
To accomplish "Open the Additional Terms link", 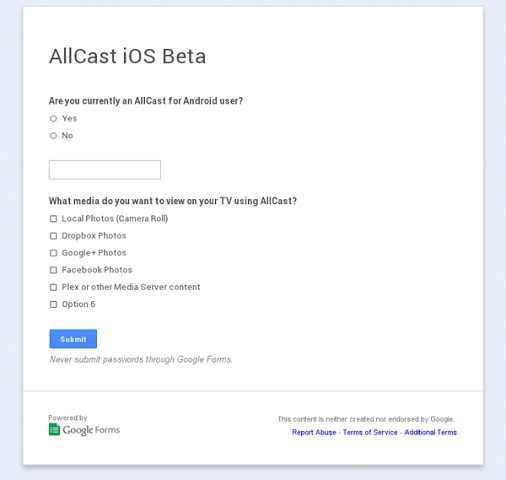I will [430, 432].
